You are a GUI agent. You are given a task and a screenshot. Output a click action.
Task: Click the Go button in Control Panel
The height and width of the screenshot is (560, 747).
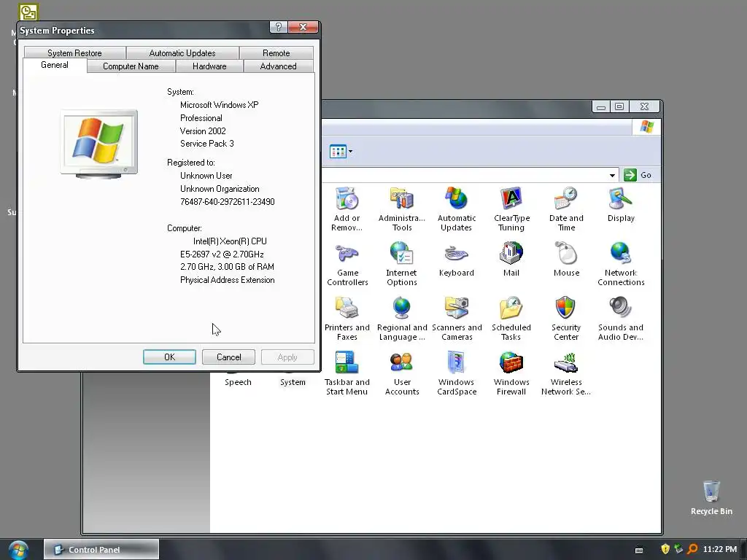[x=638, y=175]
